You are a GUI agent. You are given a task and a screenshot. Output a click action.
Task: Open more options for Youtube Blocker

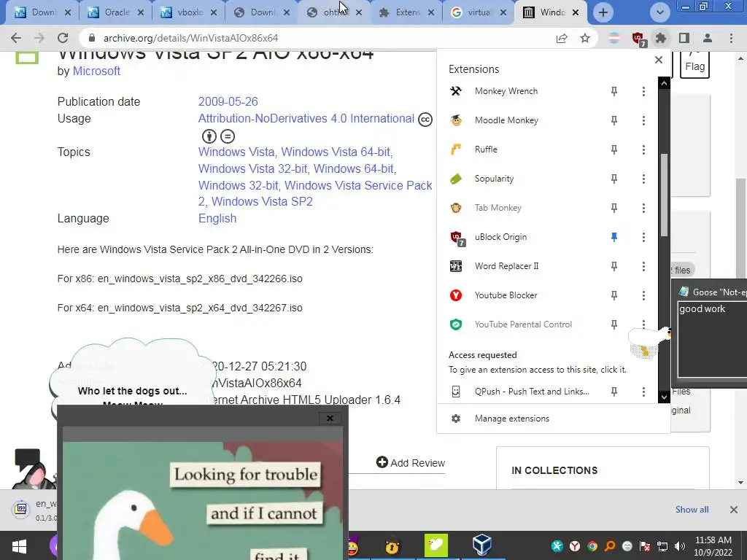pyautogui.click(x=643, y=295)
